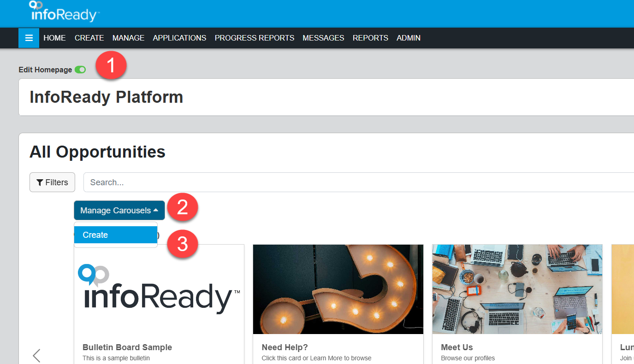Open REPORTS in navigation bar

pos(370,38)
